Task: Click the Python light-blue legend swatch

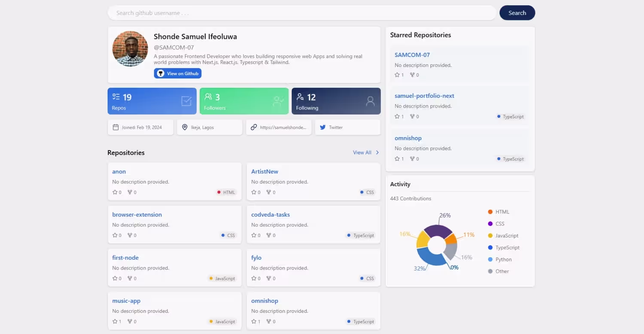Action: pos(490,259)
